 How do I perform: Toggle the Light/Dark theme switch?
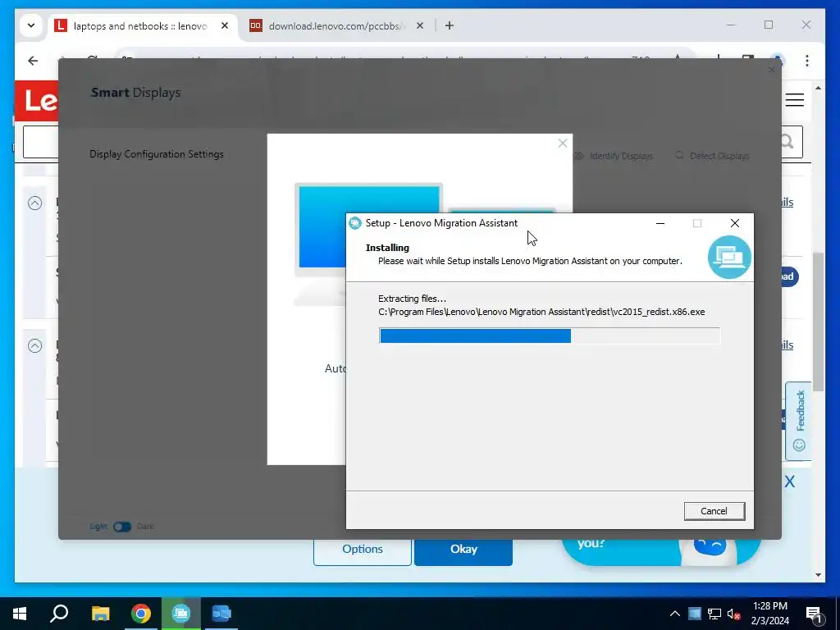[122, 527]
